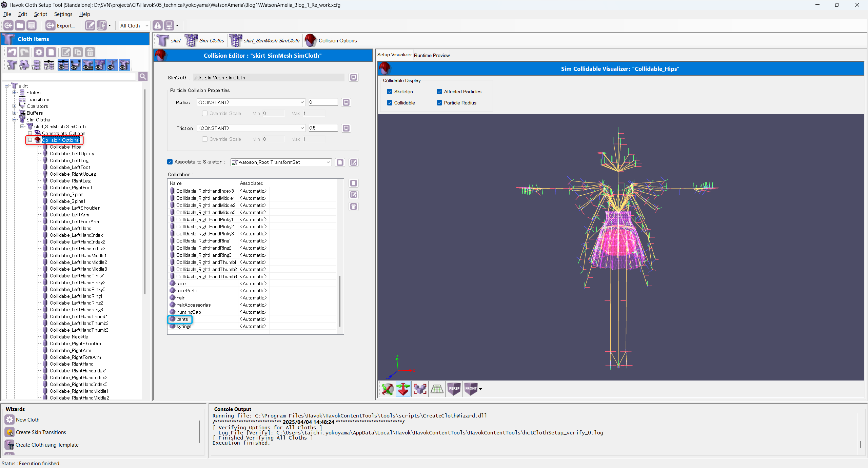
Task: Click the button right of Radius value
Action: click(x=346, y=102)
